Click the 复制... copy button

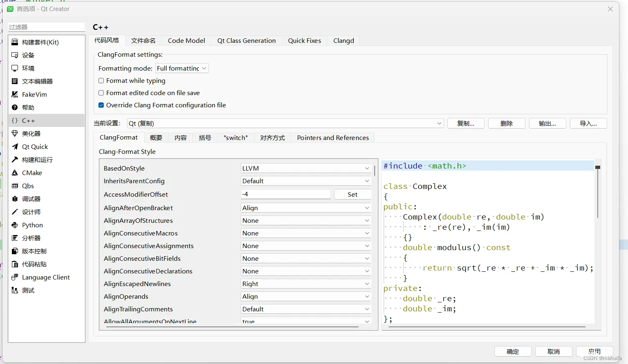pos(466,123)
